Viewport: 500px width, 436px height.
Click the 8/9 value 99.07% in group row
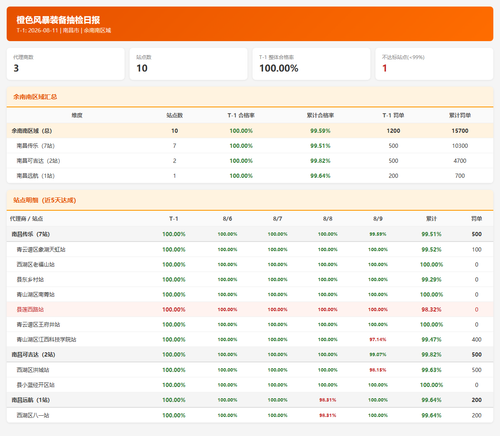coord(378,354)
